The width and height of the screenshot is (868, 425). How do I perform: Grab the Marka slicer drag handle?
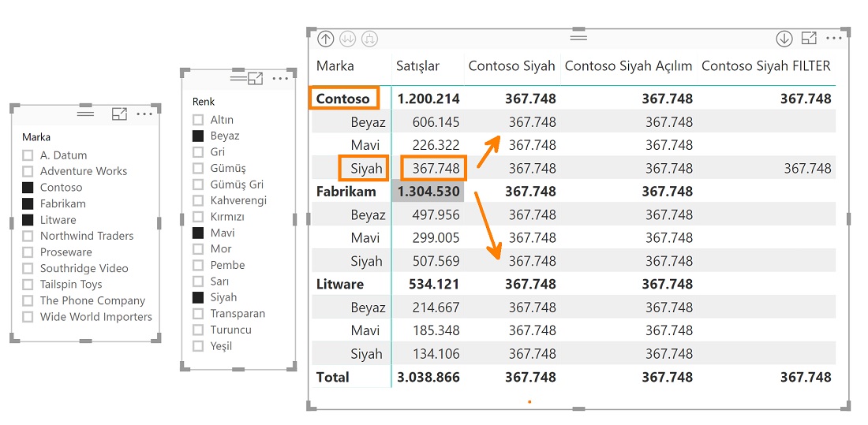[x=86, y=114]
